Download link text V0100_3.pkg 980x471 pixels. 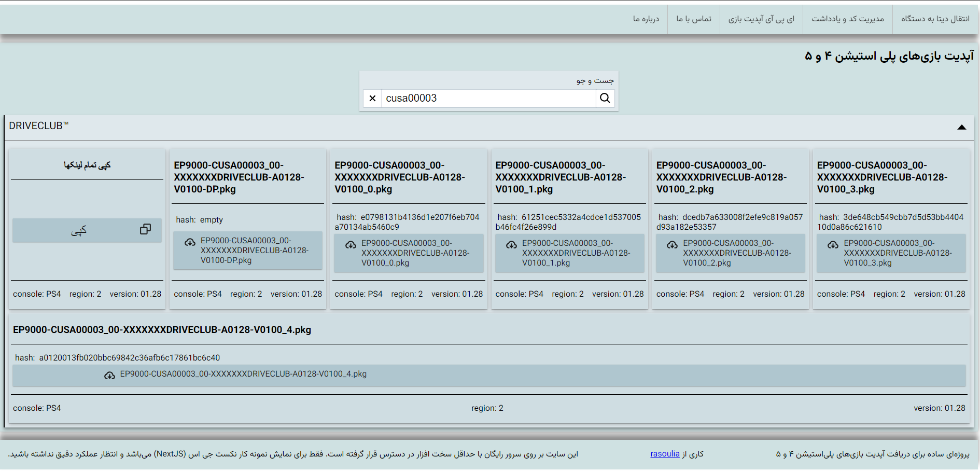click(x=897, y=253)
